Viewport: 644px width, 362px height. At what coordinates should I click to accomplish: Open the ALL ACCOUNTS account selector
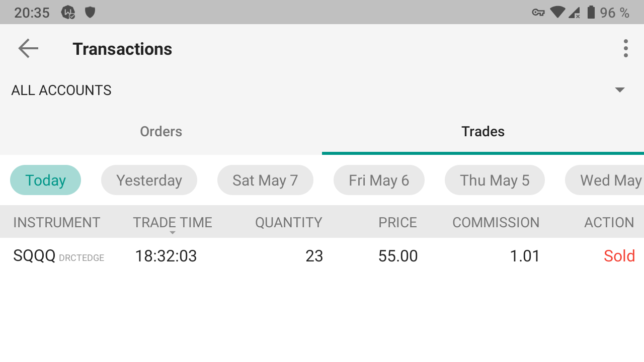(61, 90)
